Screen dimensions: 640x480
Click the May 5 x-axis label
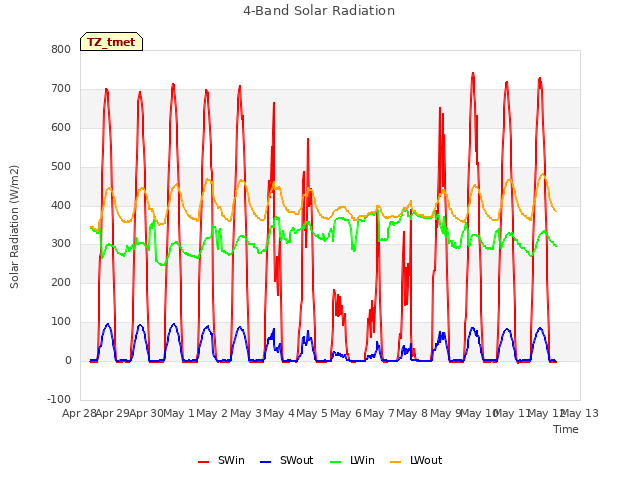pos(312,413)
